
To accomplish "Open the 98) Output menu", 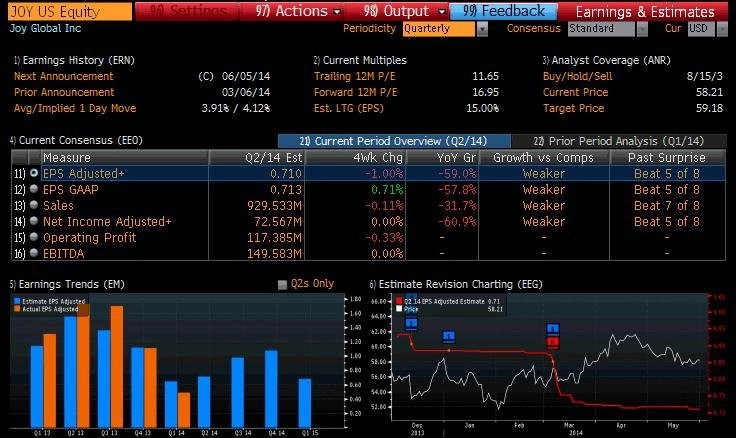I will click(x=404, y=11).
